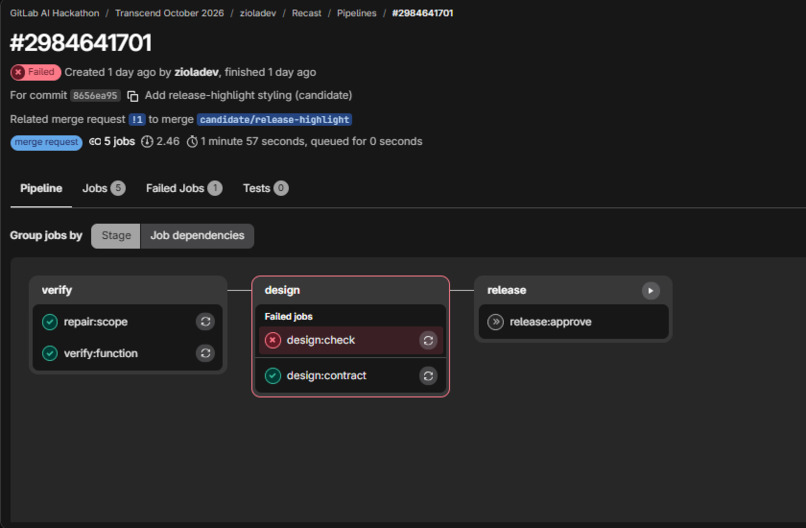Open repair:scope job
This screenshot has width=806, height=528.
[x=96, y=322]
